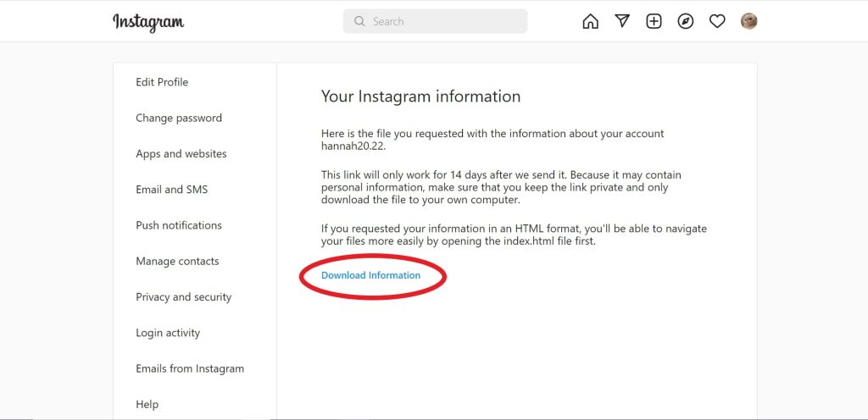
Task: Click the create new post icon
Action: point(654,21)
